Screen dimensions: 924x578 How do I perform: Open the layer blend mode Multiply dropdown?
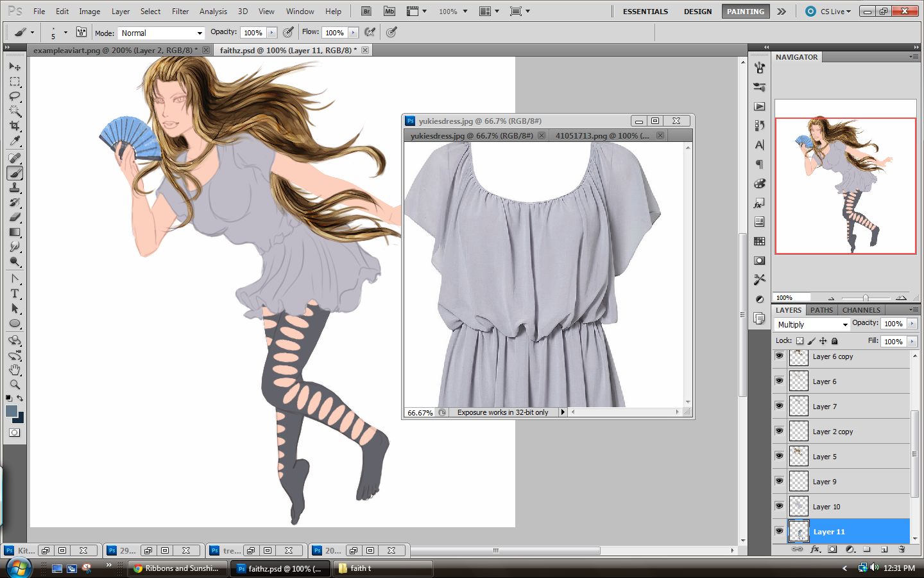point(812,324)
